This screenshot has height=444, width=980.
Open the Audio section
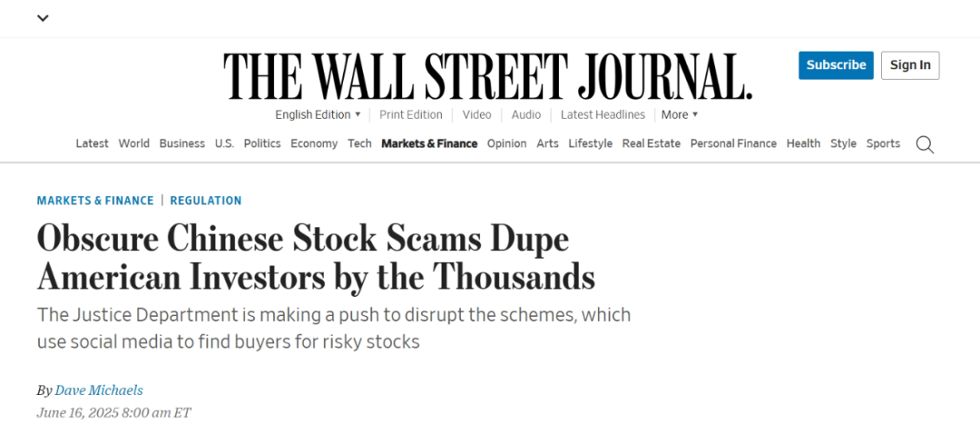526,114
